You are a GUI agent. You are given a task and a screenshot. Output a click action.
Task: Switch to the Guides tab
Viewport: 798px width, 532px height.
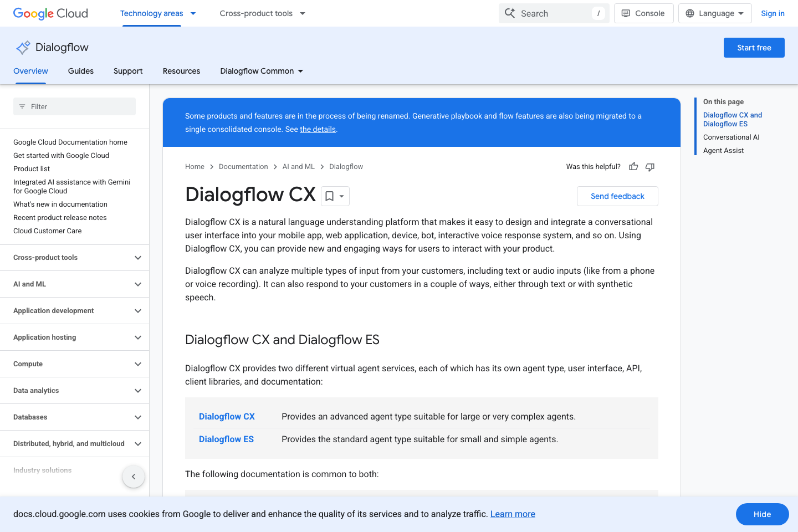80,71
